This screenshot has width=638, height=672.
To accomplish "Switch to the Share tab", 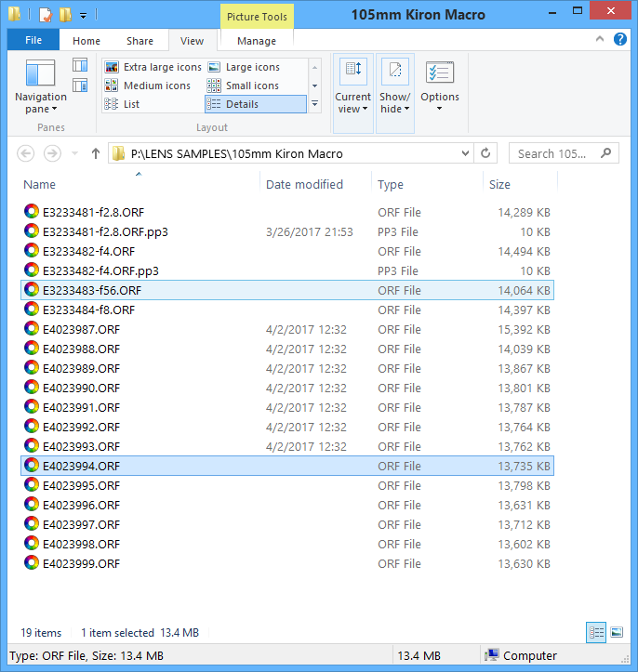I will point(140,41).
